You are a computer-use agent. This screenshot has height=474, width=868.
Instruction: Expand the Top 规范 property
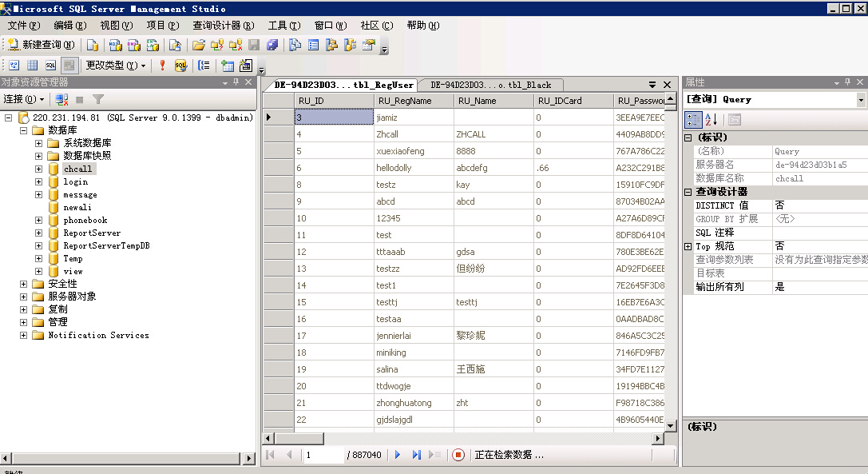tap(688, 246)
